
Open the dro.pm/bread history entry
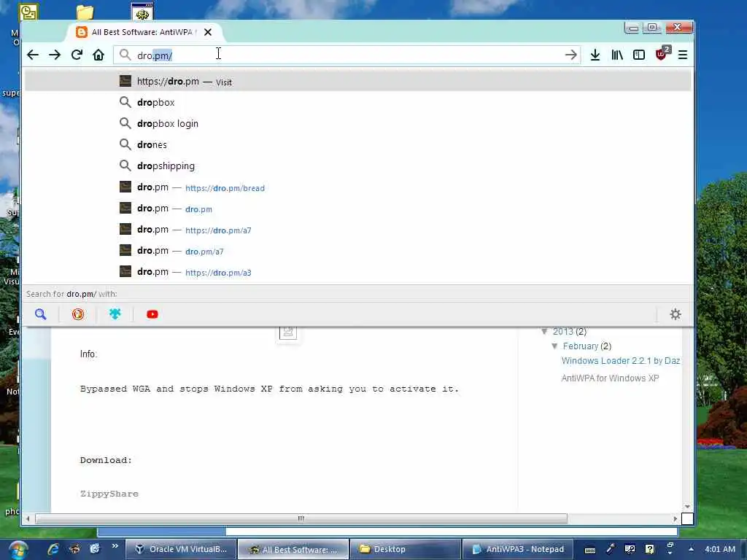pos(357,187)
